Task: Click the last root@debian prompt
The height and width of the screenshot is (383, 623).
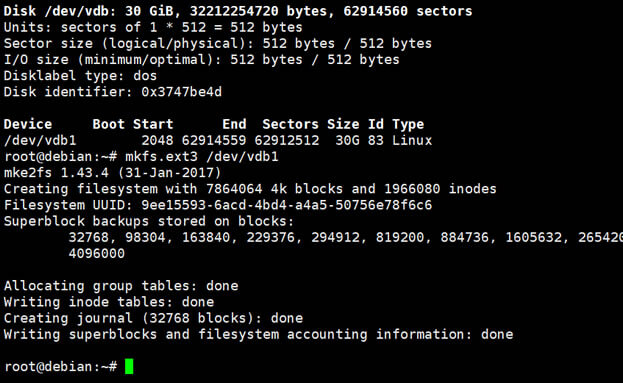Action: pos(60,366)
